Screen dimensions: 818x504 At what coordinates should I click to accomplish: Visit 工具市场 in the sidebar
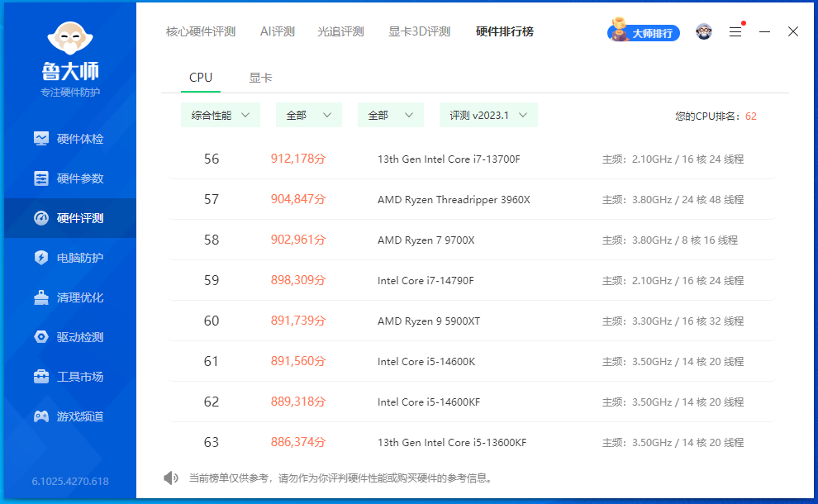tap(69, 377)
